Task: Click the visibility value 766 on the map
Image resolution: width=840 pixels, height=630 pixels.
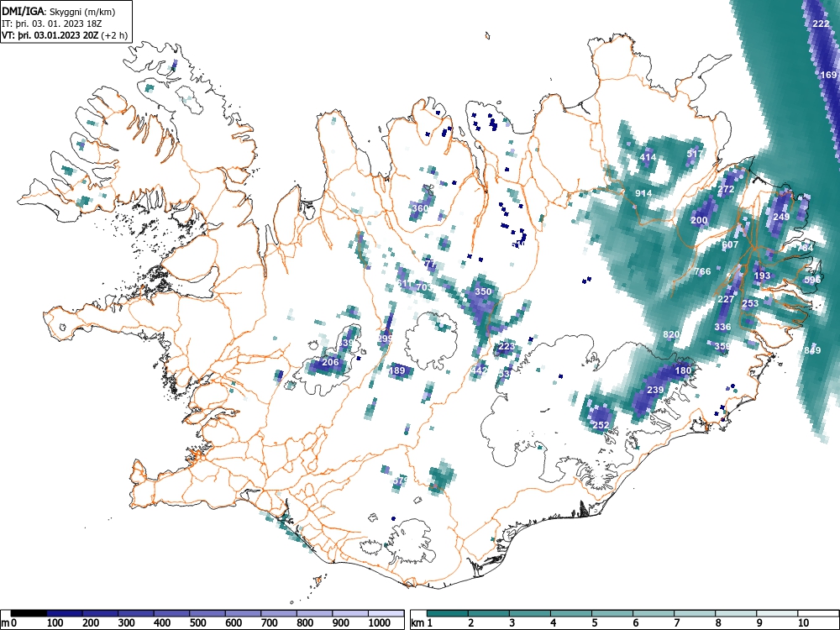Action: pos(702,271)
